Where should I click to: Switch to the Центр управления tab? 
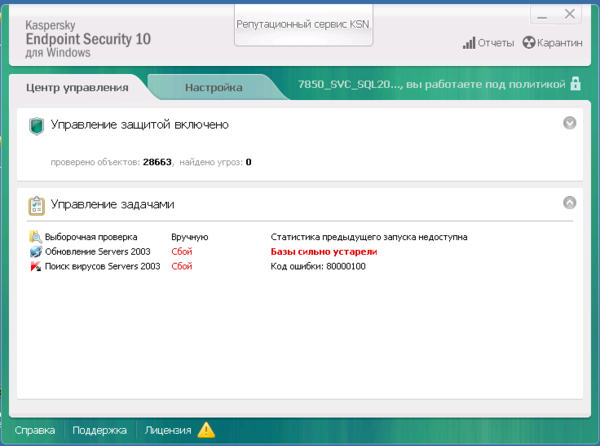click(77, 88)
